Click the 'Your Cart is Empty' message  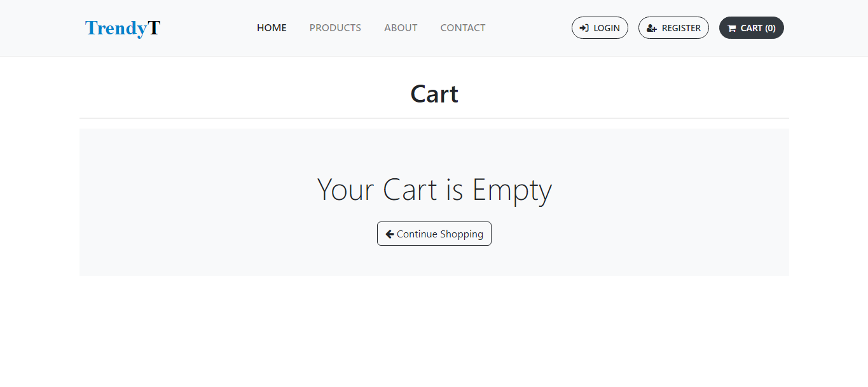tap(434, 190)
